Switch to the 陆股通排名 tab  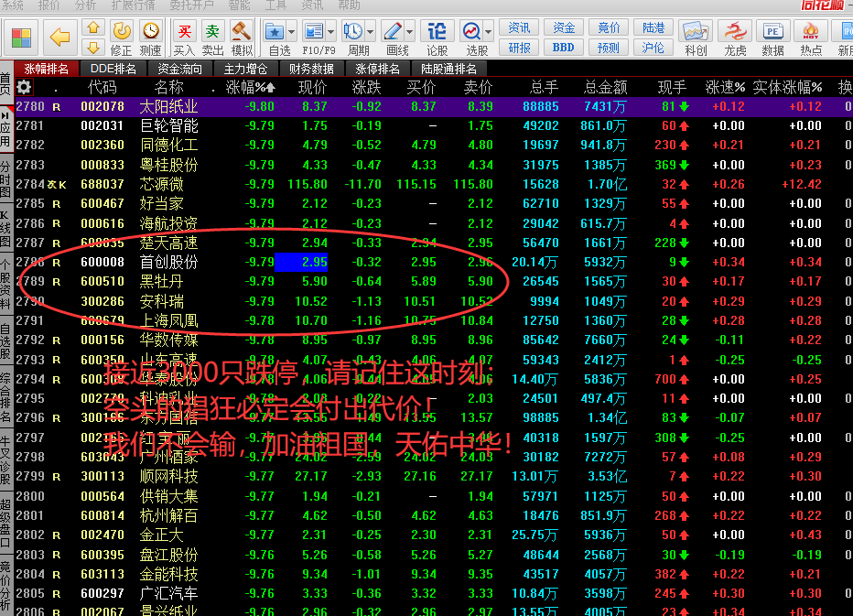(x=448, y=70)
